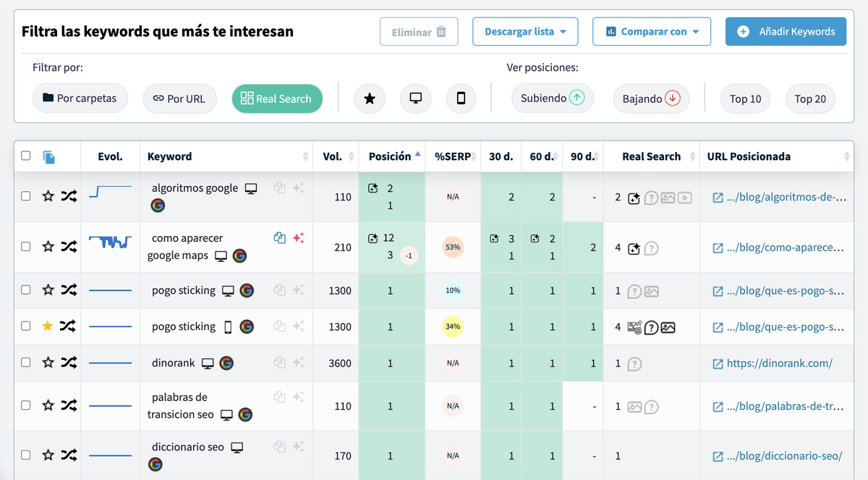This screenshot has width=868, height=480.
Task: Sort by 60 d. column
Action: click(542, 156)
